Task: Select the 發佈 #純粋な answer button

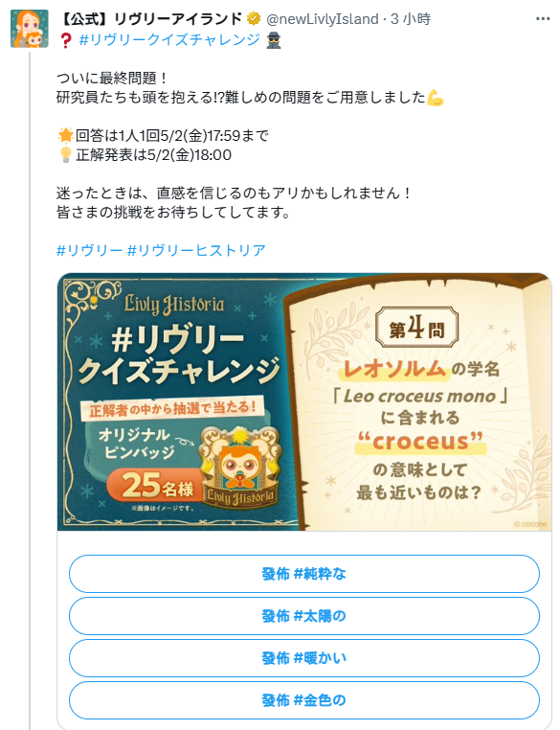Action: 304,574
